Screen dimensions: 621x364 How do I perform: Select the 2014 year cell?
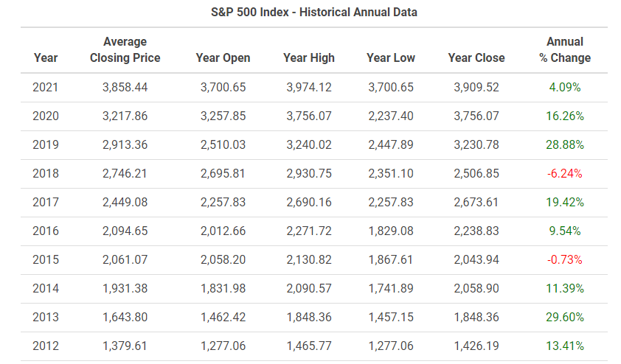[x=46, y=288]
